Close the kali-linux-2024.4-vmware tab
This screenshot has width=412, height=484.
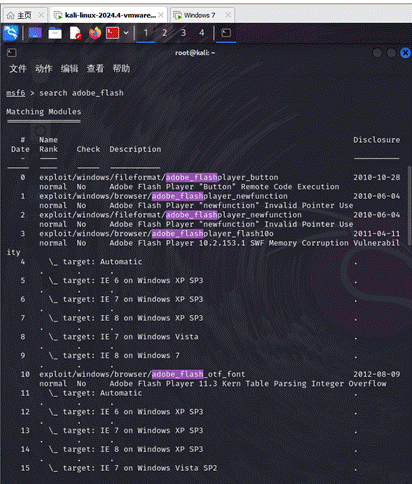pos(161,15)
